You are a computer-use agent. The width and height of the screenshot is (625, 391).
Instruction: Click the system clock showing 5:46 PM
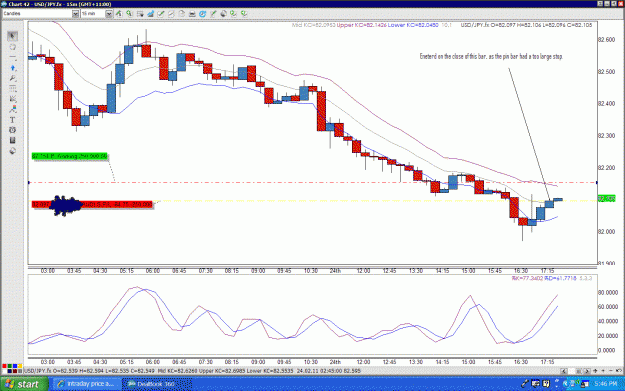606,384
